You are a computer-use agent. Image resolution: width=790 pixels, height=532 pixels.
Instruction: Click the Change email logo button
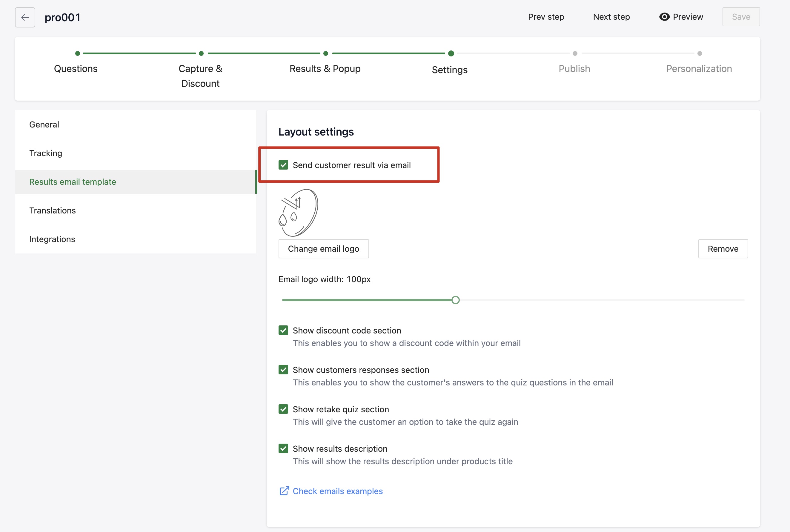click(x=323, y=249)
